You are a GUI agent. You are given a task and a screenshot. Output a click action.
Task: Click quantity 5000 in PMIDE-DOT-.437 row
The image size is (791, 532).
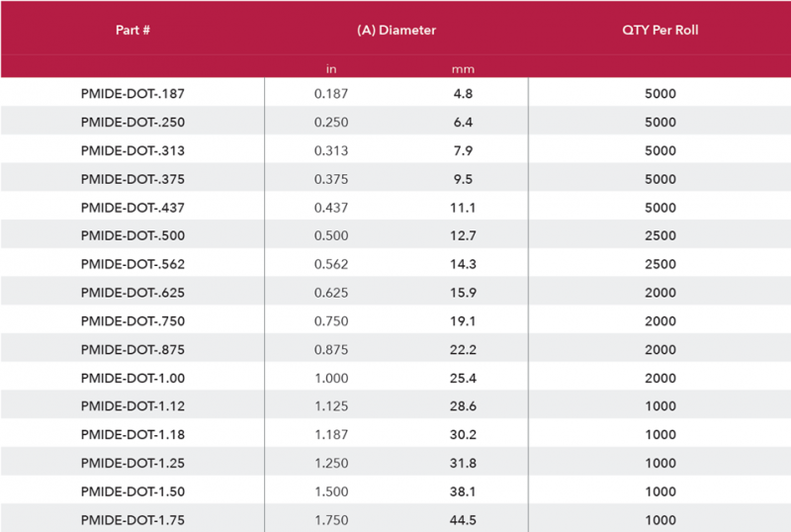point(660,209)
